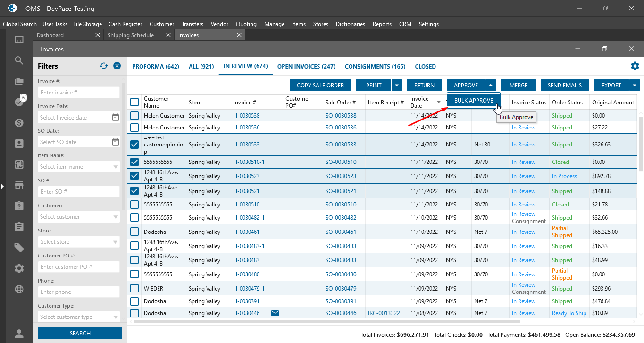Open the price tag sidebar icon

[x=19, y=248]
